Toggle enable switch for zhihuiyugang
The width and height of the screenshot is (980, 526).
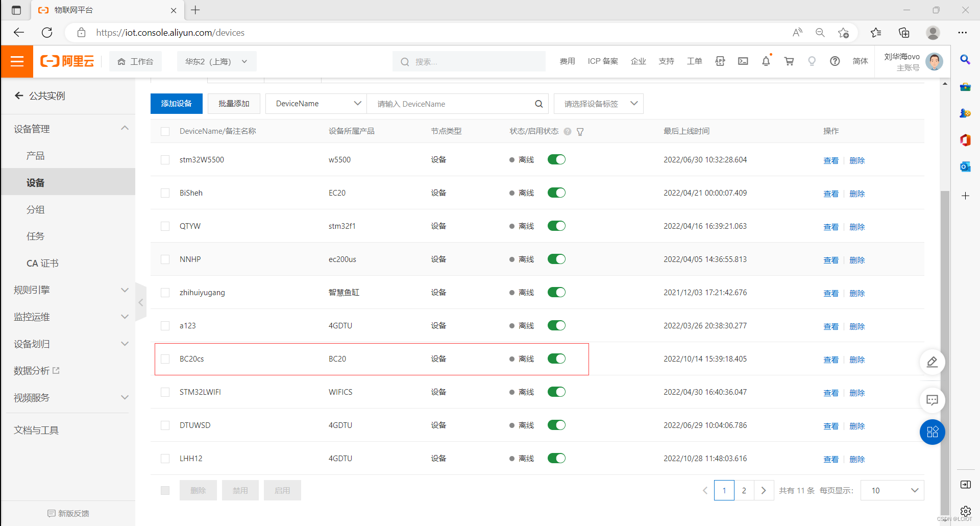556,292
